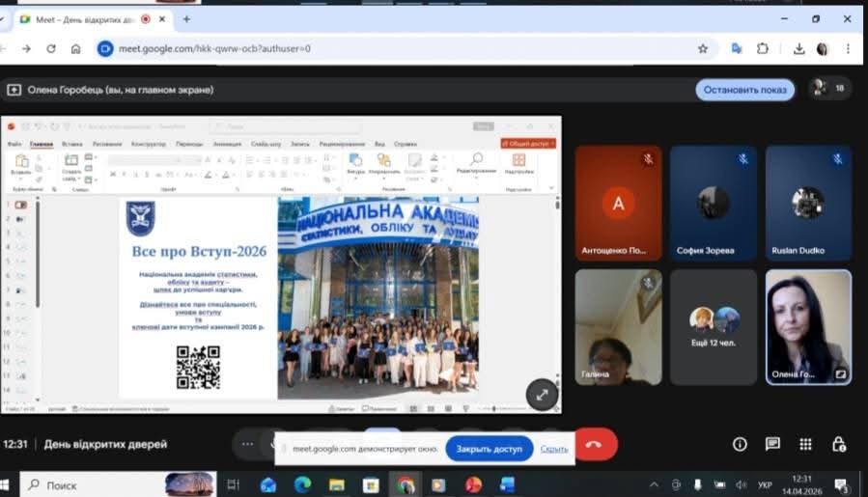
Task: Show the participants list with 18 people
Action: click(829, 89)
